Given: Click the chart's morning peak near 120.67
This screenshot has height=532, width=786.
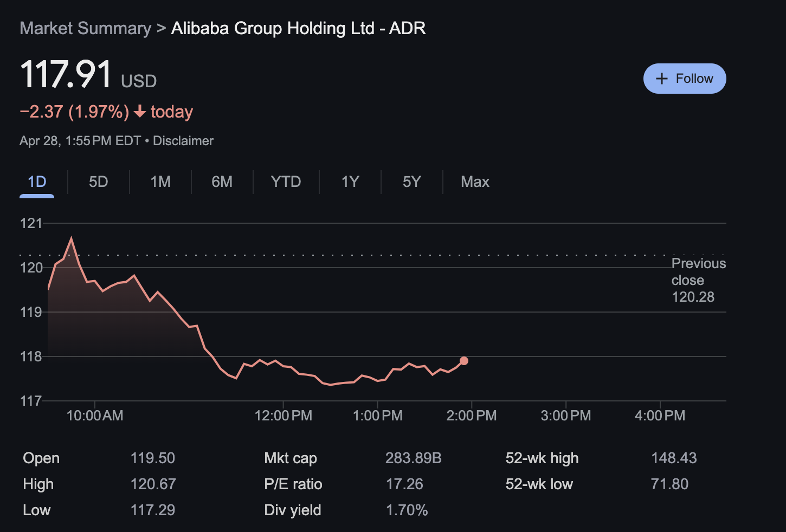Looking at the screenshot, I should coord(71,238).
